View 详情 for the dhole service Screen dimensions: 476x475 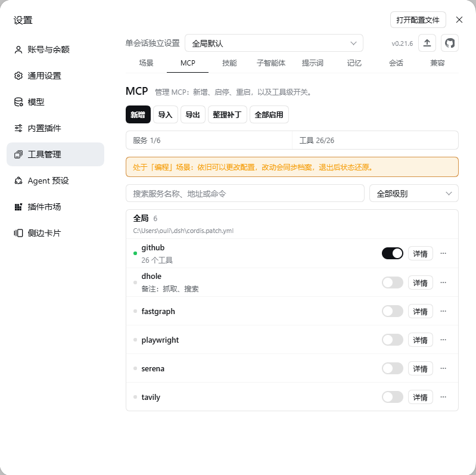click(x=421, y=282)
